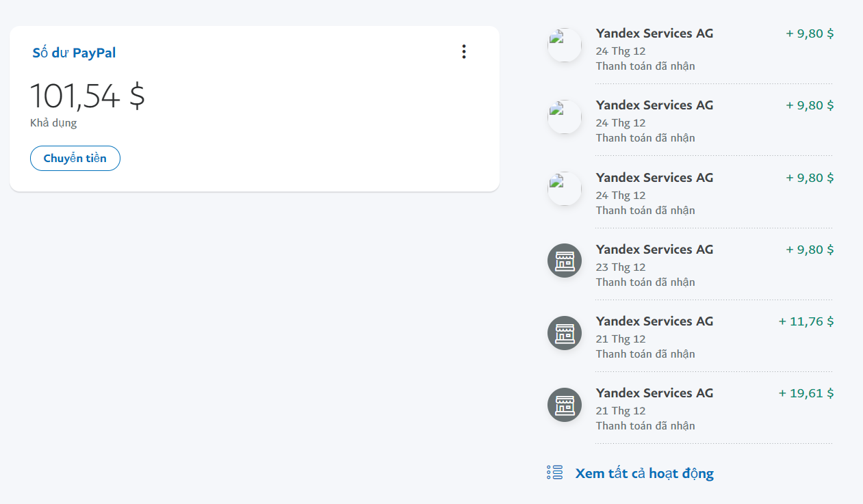Click the + 9,80 $ amount dated 23 Thg 12
Screen dimensions: 863x504
tap(810, 250)
